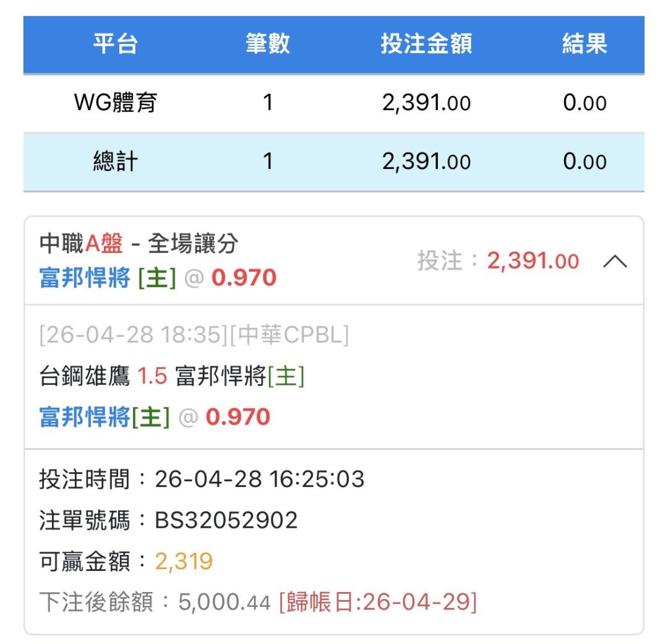The image size is (668, 644).
Task: Click the 投注：2,391.00 amount in header
Action: tap(498, 262)
